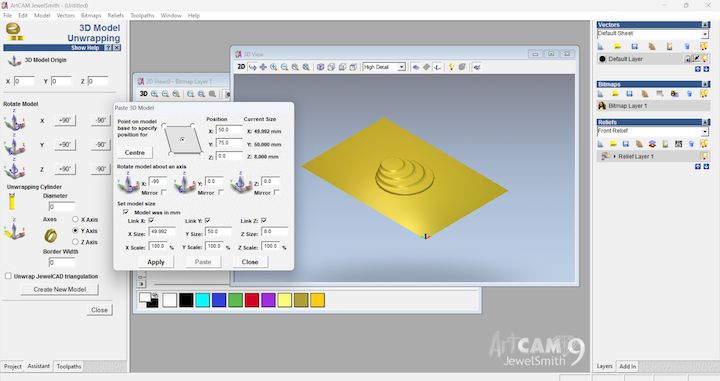Collapse the Vectors panel header arrow
The image size is (720, 381).
(705, 24)
